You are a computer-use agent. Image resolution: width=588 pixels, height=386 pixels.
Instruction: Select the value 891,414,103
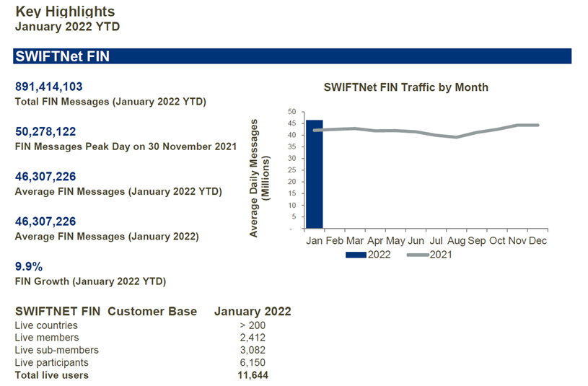pyautogui.click(x=49, y=87)
